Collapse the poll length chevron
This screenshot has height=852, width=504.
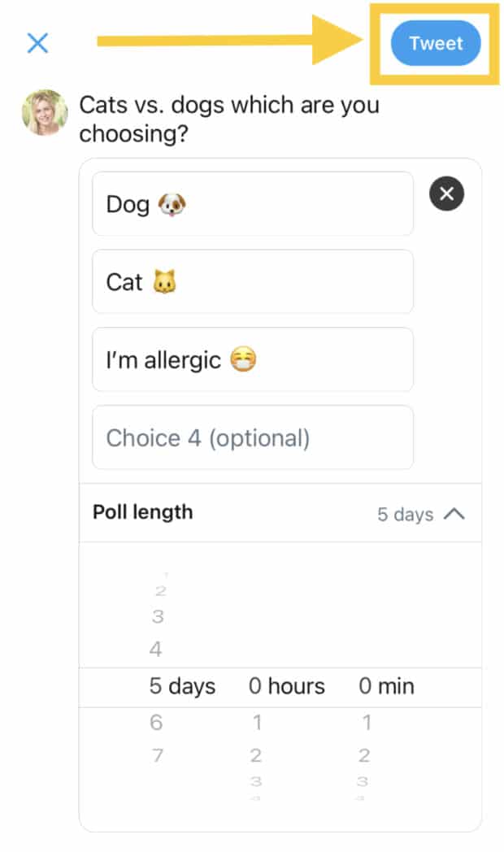click(x=454, y=514)
